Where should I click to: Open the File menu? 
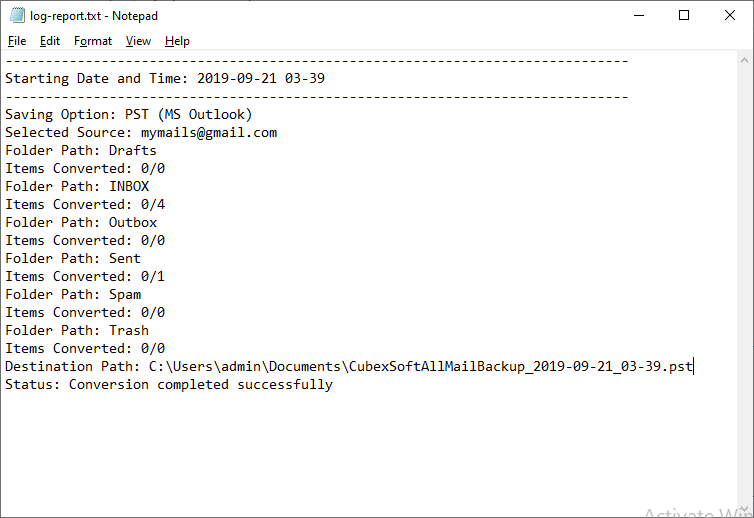17,41
